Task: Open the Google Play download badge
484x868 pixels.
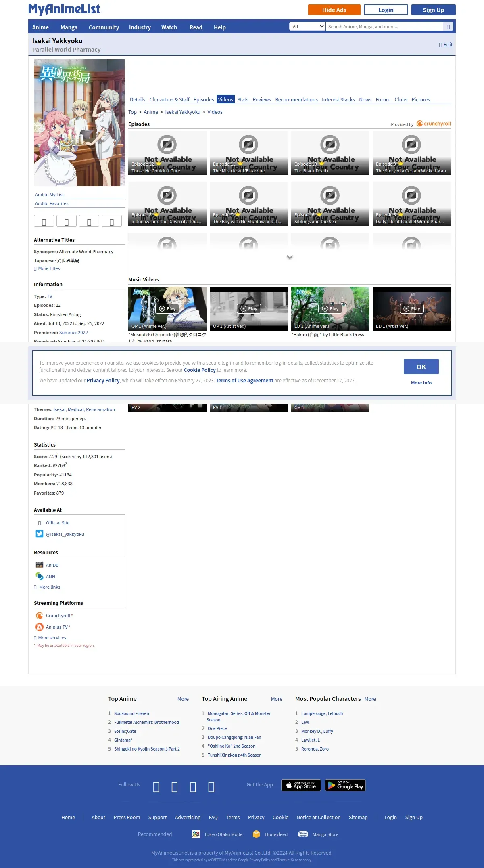Action: (x=345, y=785)
